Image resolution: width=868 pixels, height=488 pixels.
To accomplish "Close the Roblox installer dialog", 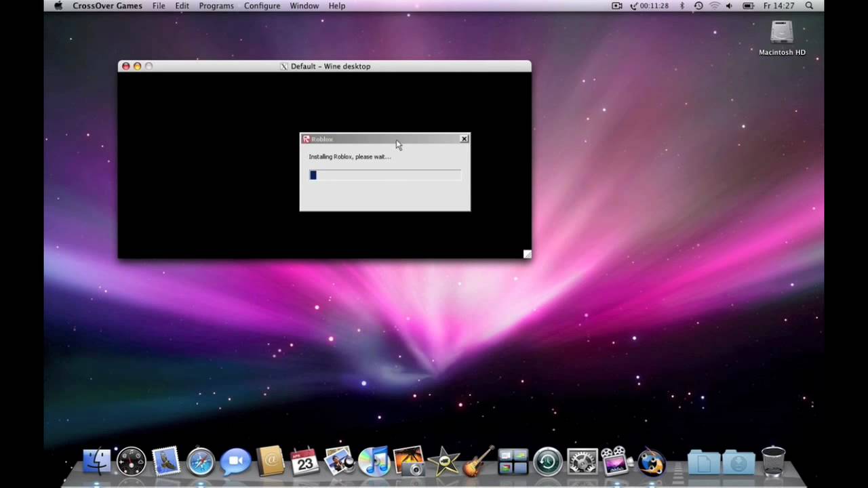I will click(x=464, y=139).
